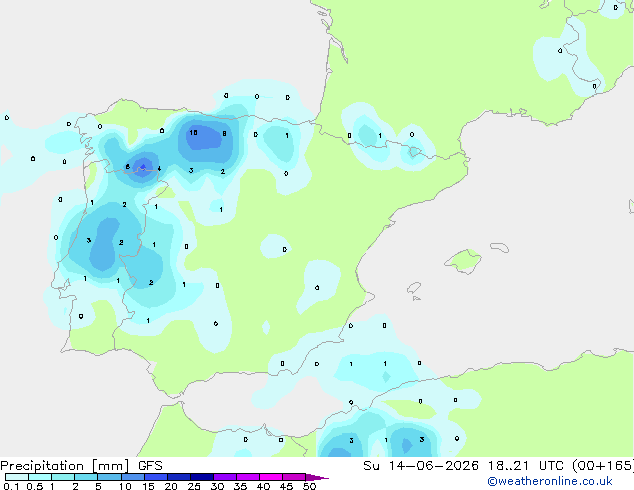
Task: Click the Menorca island outline
Action: 500,247
